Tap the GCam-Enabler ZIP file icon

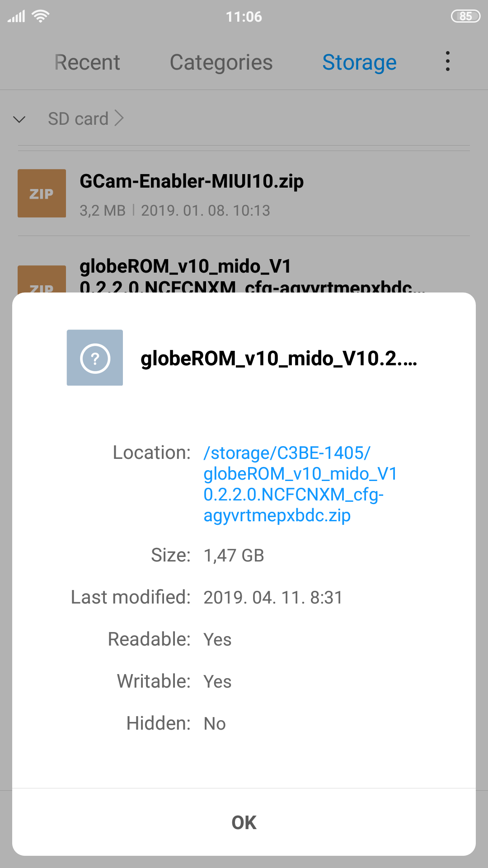point(42,193)
